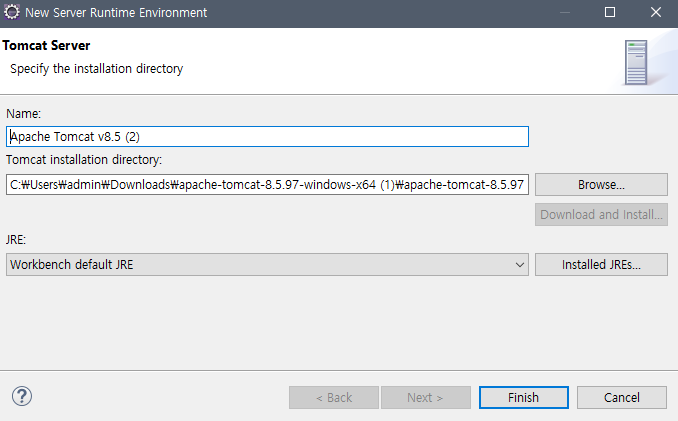Maximize the New Server Runtime Environment dialog
This screenshot has height=421, width=678.
coord(610,12)
